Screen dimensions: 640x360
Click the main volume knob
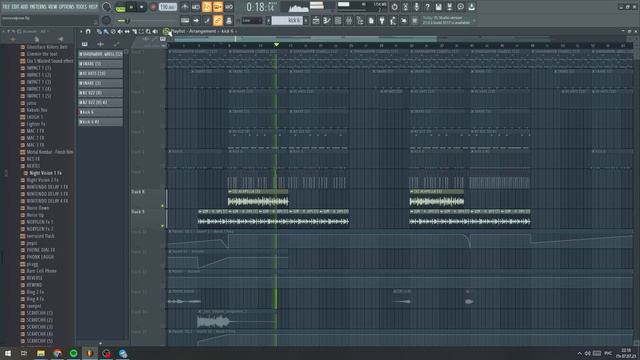tap(106, 7)
